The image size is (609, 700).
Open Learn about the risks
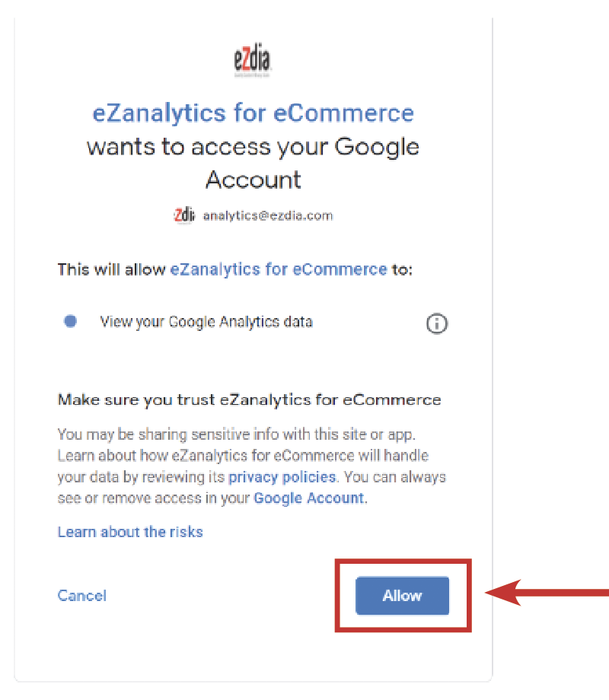click(x=130, y=532)
